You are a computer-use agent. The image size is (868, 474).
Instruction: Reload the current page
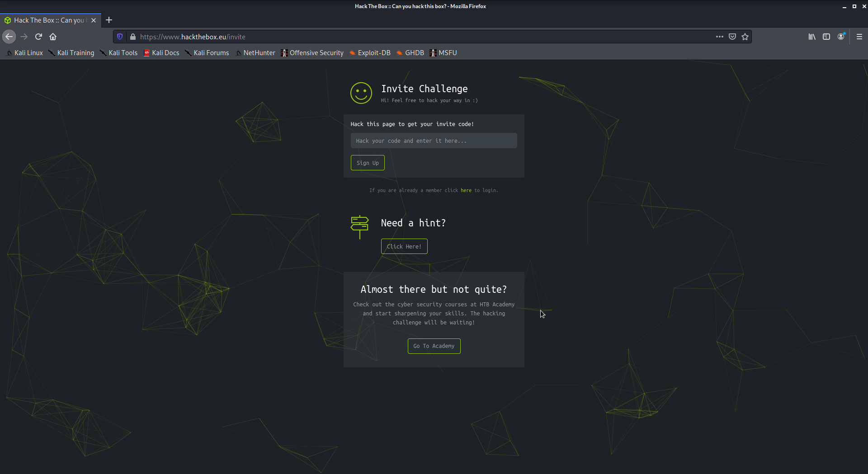coord(38,37)
